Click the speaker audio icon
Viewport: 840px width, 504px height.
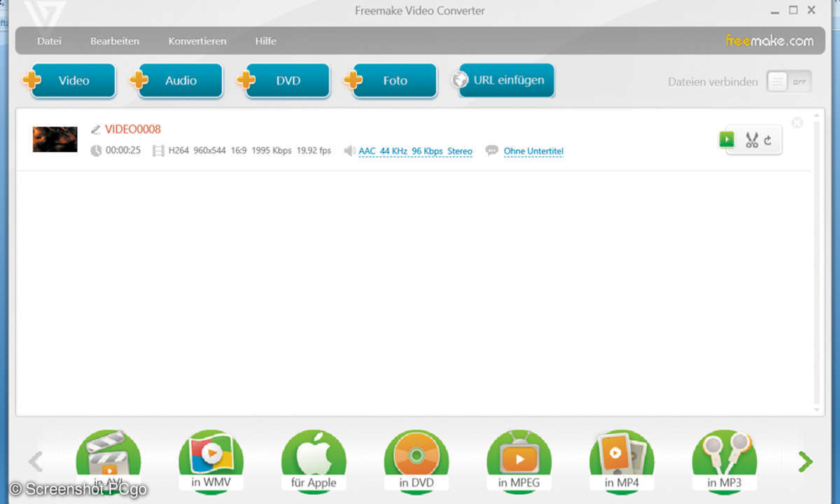point(349,150)
